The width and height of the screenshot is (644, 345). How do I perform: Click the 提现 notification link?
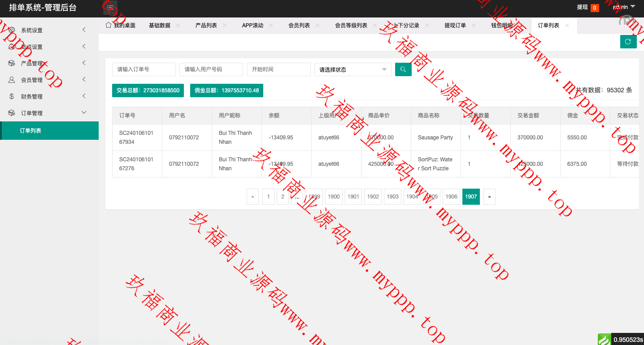pyautogui.click(x=587, y=7)
